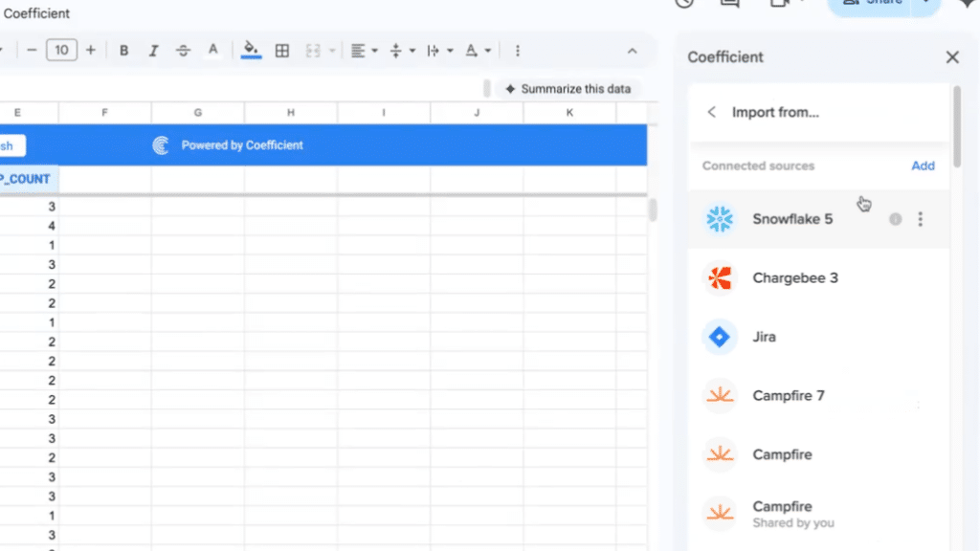Click the Jira logo icon
Viewport: 980px width, 551px height.
(720, 337)
